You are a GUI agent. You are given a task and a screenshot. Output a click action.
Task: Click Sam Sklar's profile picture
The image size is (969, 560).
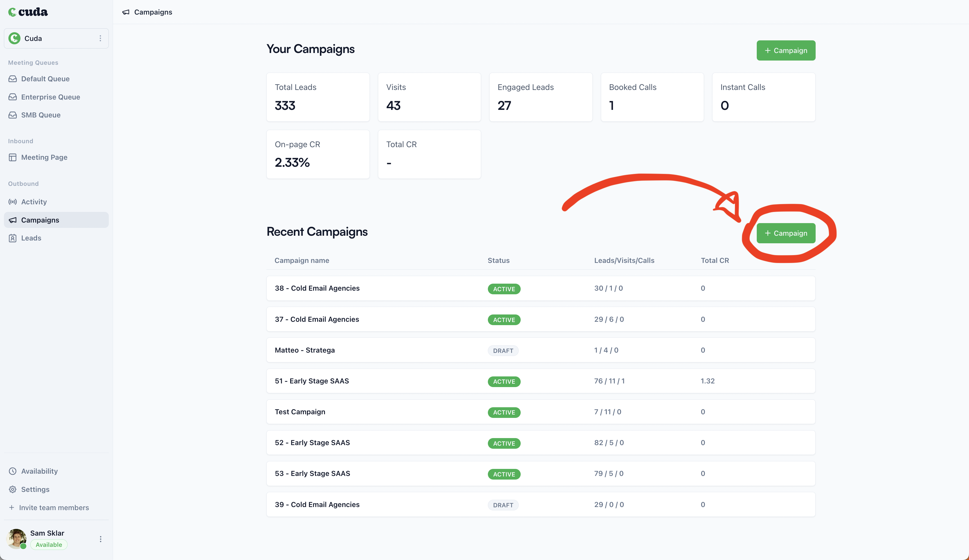click(x=16, y=538)
